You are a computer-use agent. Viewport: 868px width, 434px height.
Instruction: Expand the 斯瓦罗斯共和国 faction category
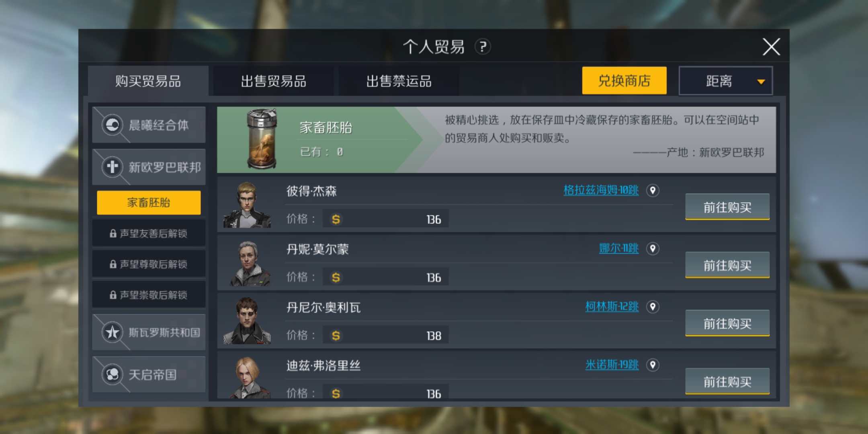point(149,332)
